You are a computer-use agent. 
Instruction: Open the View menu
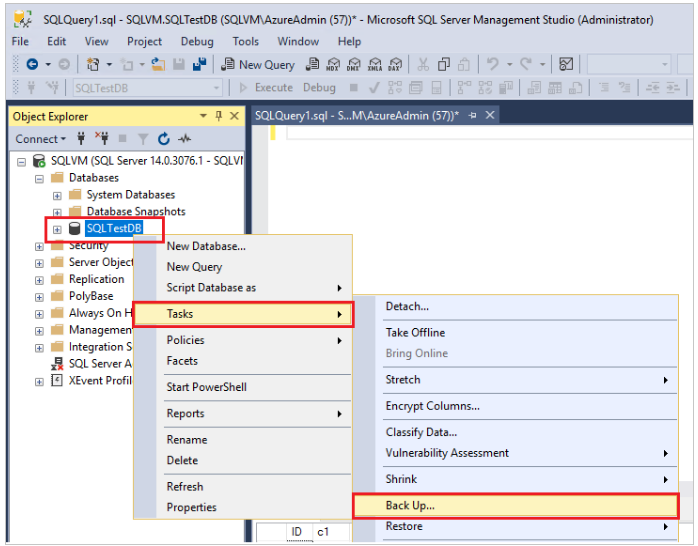point(97,41)
